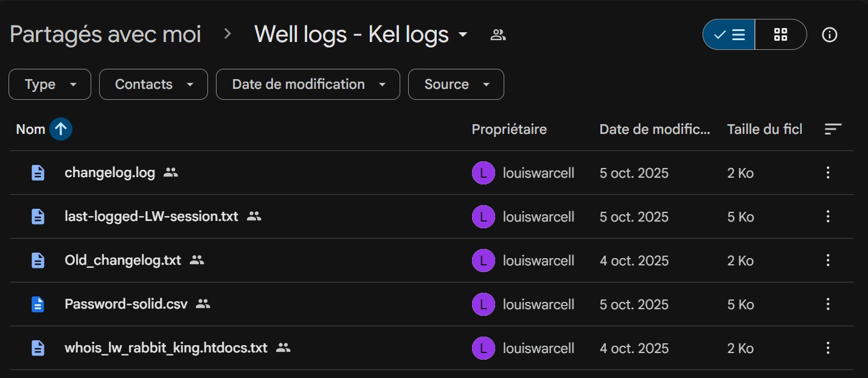Open more actions for whois_lw_rabbit_king.htdocs.txt
Image resolution: width=868 pixels, height=378 pixels.
(827, 348)
